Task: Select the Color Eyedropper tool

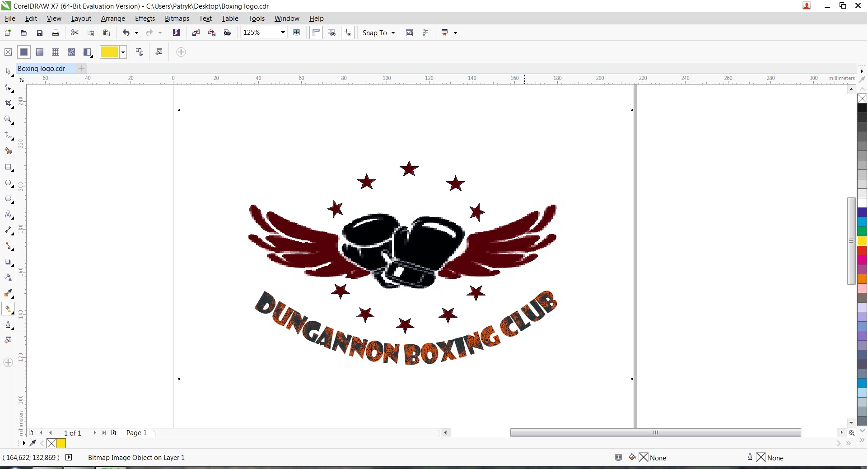Action: [8, 293]
